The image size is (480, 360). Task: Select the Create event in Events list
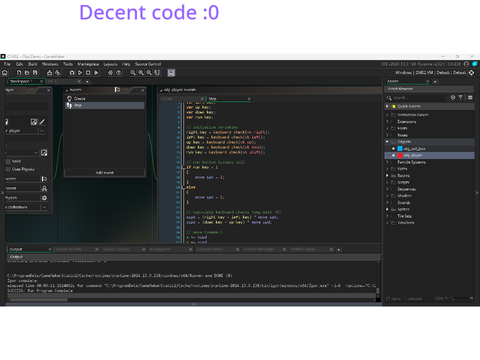point(105,99)
